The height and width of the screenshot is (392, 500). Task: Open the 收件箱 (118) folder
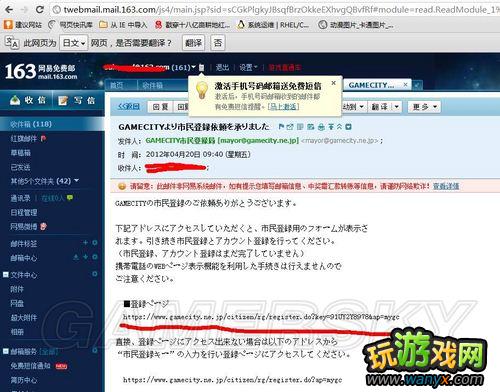(52, 124)
